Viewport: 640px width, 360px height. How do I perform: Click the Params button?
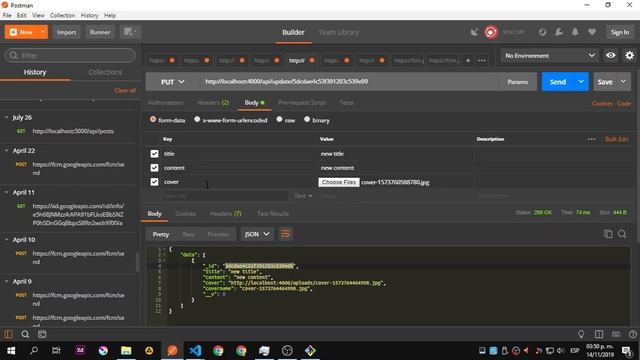tap(518, 82)
